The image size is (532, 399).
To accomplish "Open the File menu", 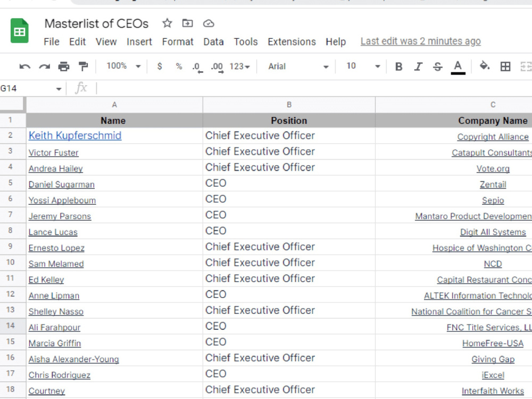I will (52, 41).
